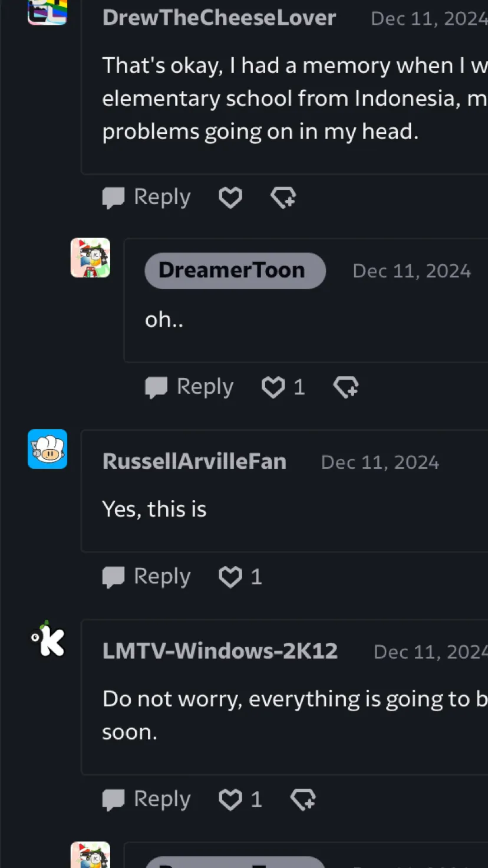Reply to DreamerToon's "oh.." comment
The height and width of the screenshot is (868, 488).
(189, 387)
